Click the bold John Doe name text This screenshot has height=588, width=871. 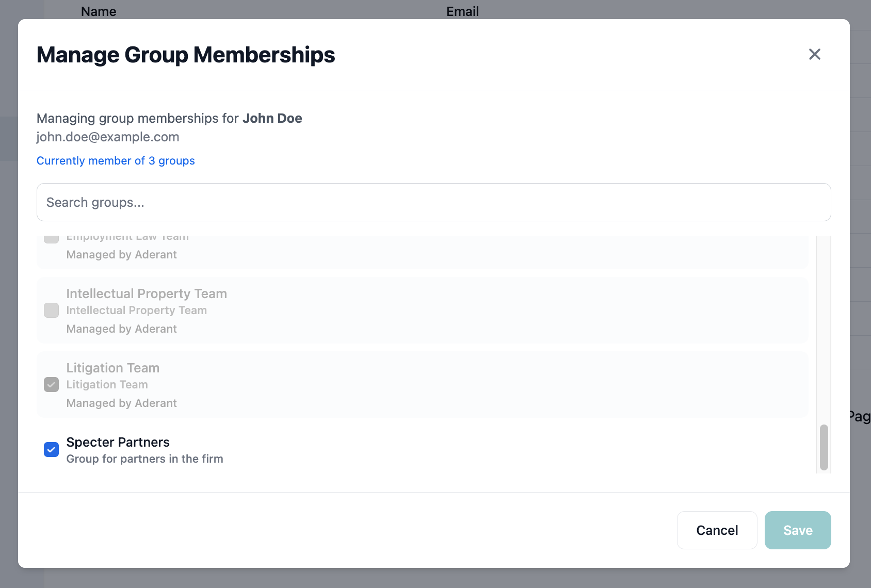pyautogui.click(x=272, y=118)
